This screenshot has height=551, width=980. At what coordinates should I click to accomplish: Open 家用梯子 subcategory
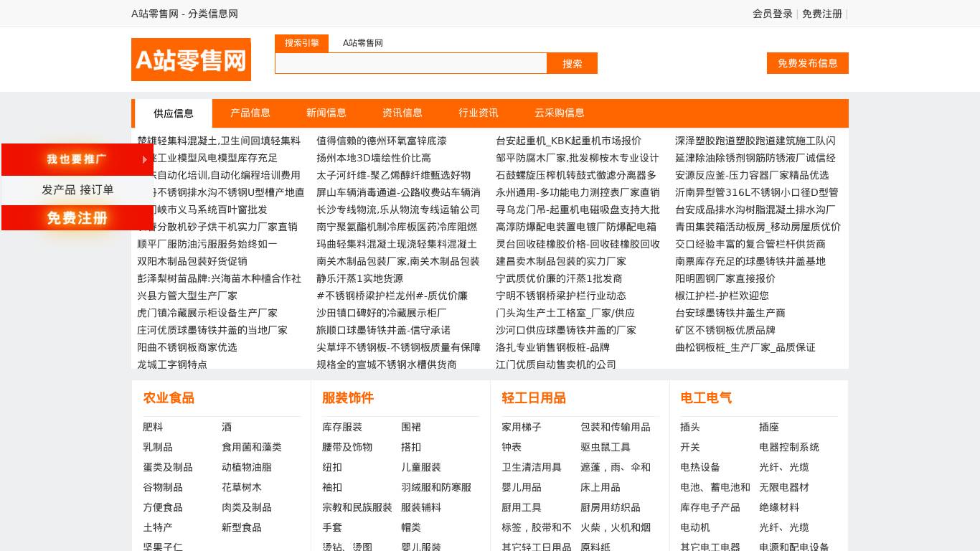pyautogui.click(x=522, y=427)
